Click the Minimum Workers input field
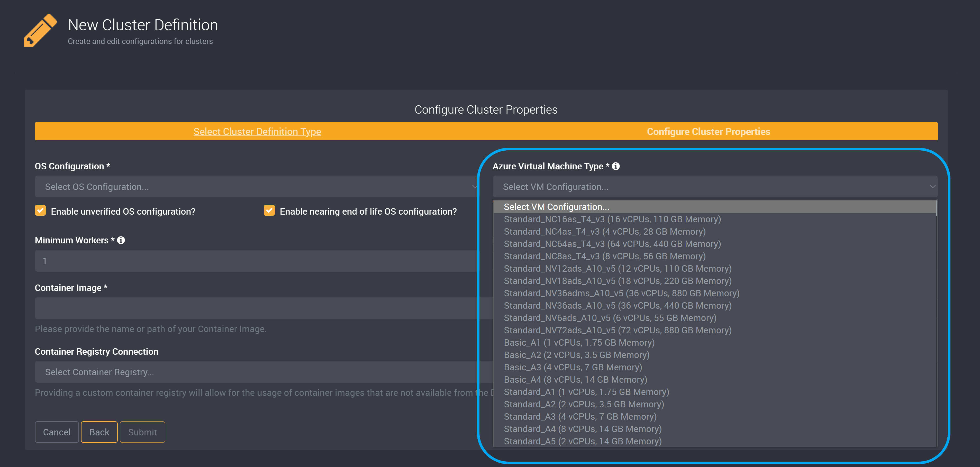Screen dimensions: 980x467 257,261
